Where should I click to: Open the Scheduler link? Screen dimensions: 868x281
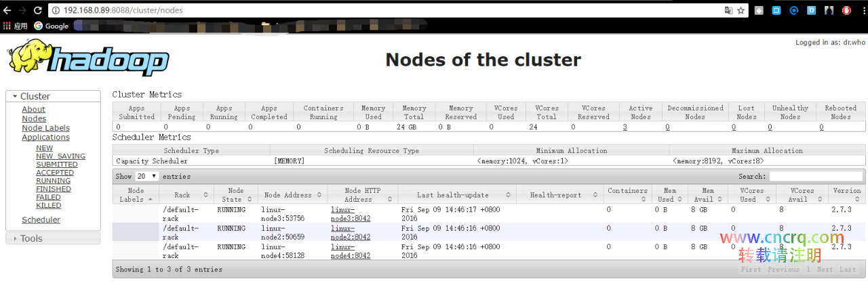point(41,219)
